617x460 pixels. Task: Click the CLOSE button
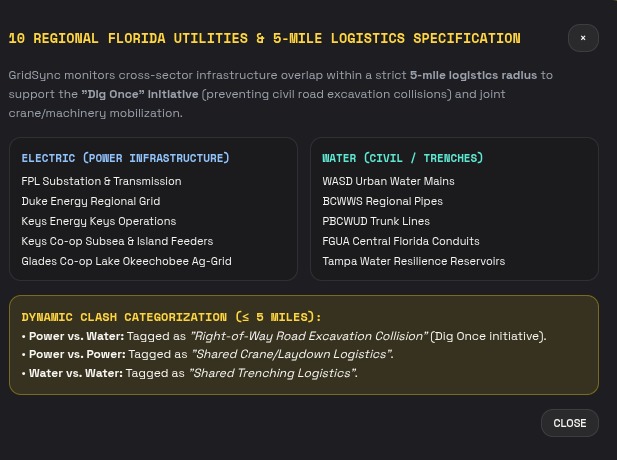(x=570, y=423)
